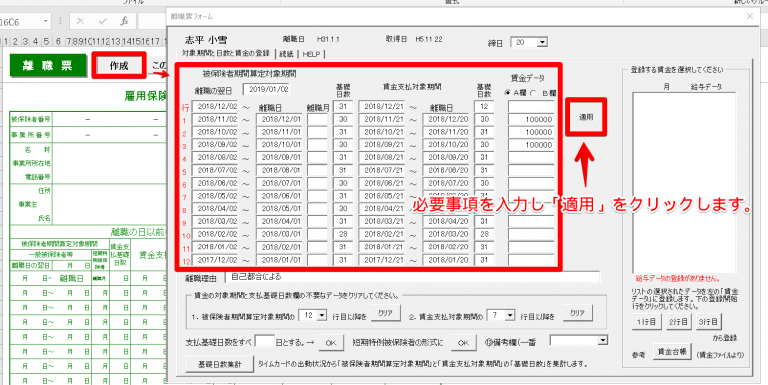The height and width of the screenshot is (385, 768).
Task: Click the formula bar cancel X icon
Action: point(81,22)
